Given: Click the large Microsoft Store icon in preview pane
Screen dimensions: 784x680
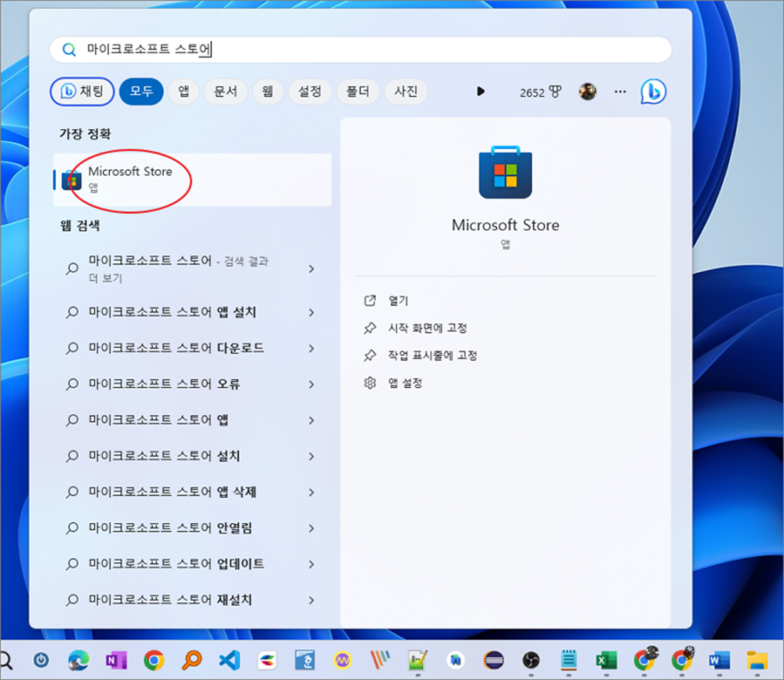Looking at the screenshot, I should click(x=505, y=172).
